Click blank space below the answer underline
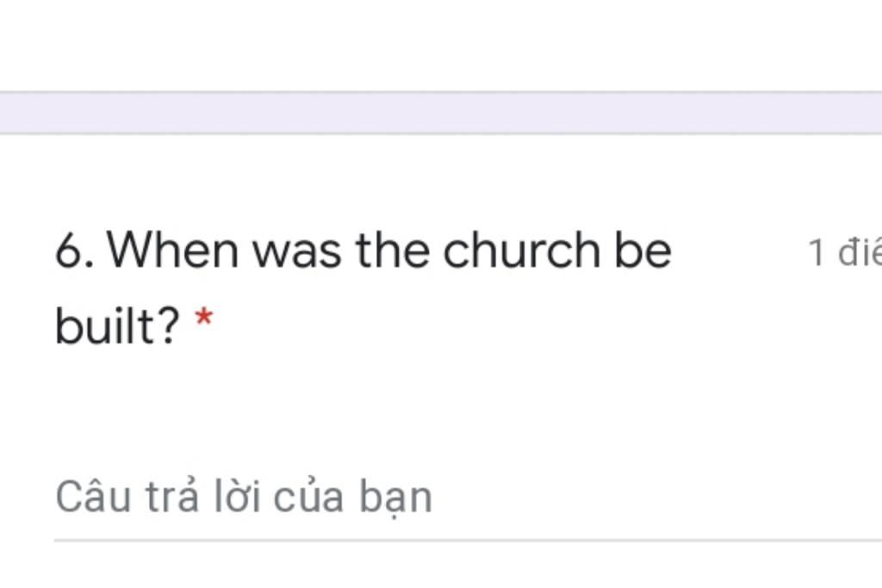Image resolution: width=882 pixels, height=588 pixels. click(441, 566)
